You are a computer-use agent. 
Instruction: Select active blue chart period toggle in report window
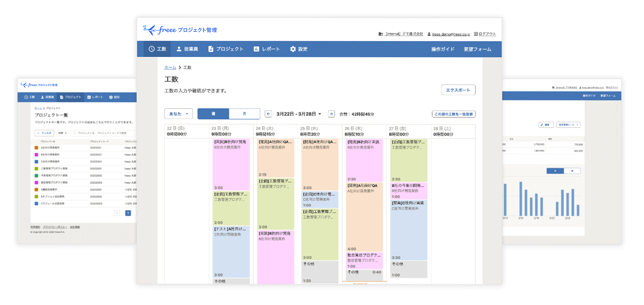(x=555, y=171)
